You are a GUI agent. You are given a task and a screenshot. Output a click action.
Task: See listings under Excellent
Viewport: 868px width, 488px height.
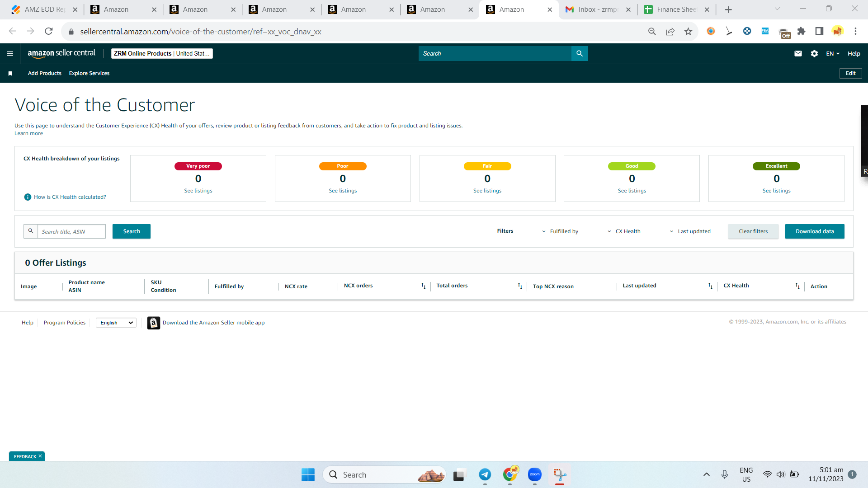click(x=777, y=191)
